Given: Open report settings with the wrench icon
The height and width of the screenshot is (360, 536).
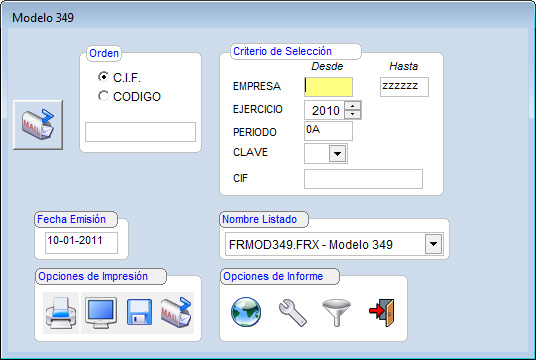Looking at the screenshot, I should click(x=292, y=312).
